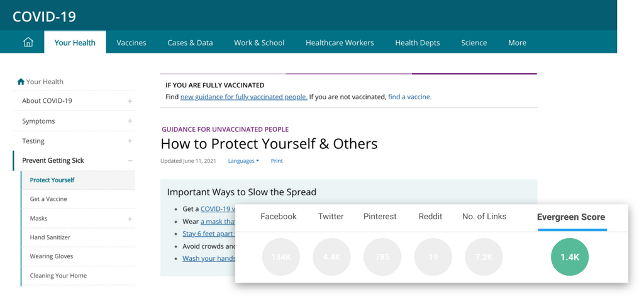This screenshot has width=644, height=299.
Task: Open the Vaccines tab
Action: click(x=131, y=43)
